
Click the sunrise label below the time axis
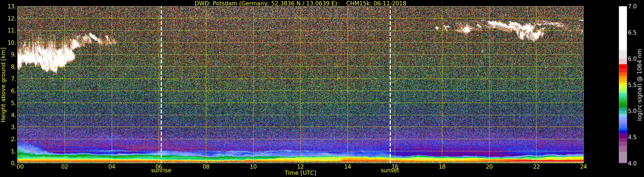[x=161, y=171]
